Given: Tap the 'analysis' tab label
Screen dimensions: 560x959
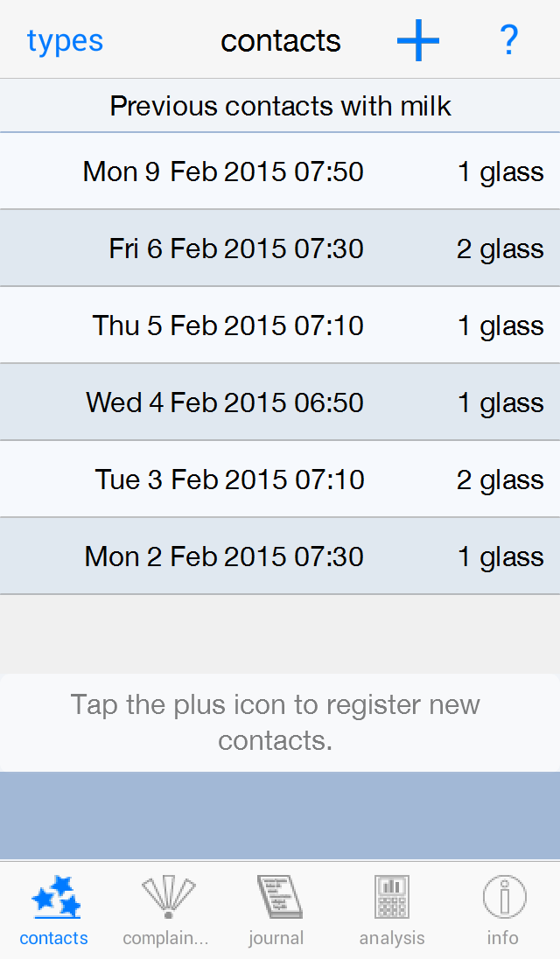Looking at the screenshot, I should coord(391,938).
